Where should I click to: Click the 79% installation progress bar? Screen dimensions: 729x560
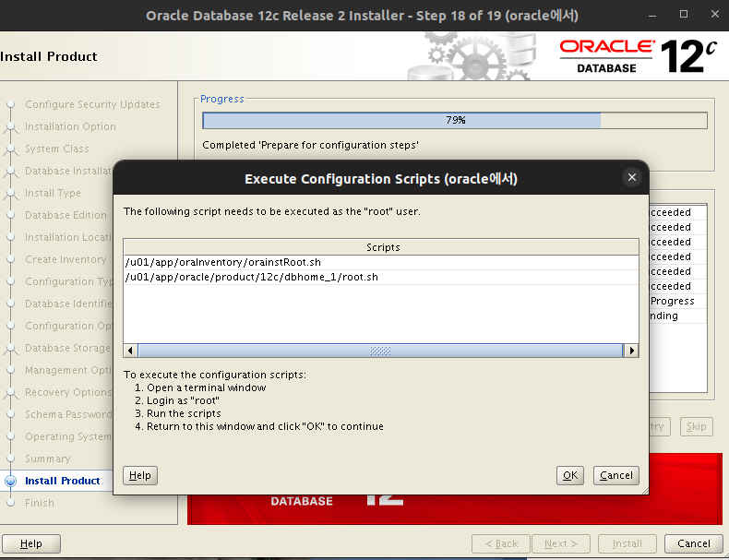[455, 120]
